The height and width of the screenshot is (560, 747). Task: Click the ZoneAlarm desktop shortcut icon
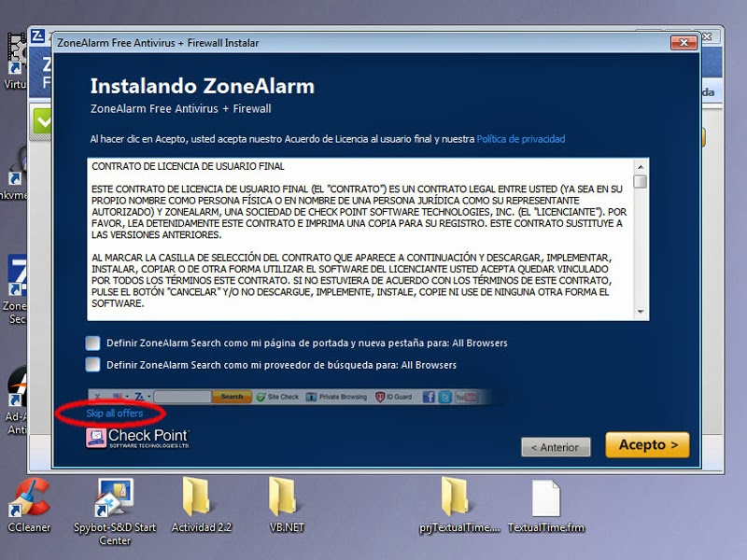[x=17, y=275]
